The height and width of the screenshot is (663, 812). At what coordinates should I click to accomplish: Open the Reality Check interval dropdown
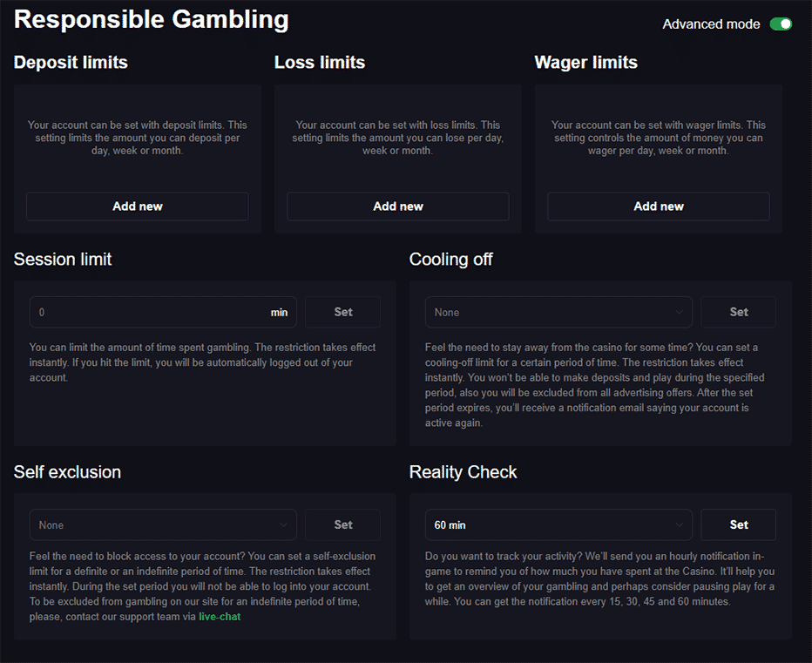pyautogui.click(x=558, y=524)
